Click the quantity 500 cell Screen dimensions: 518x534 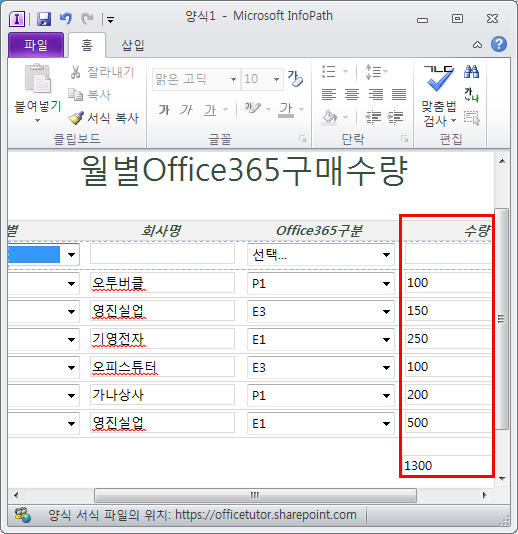448,423
